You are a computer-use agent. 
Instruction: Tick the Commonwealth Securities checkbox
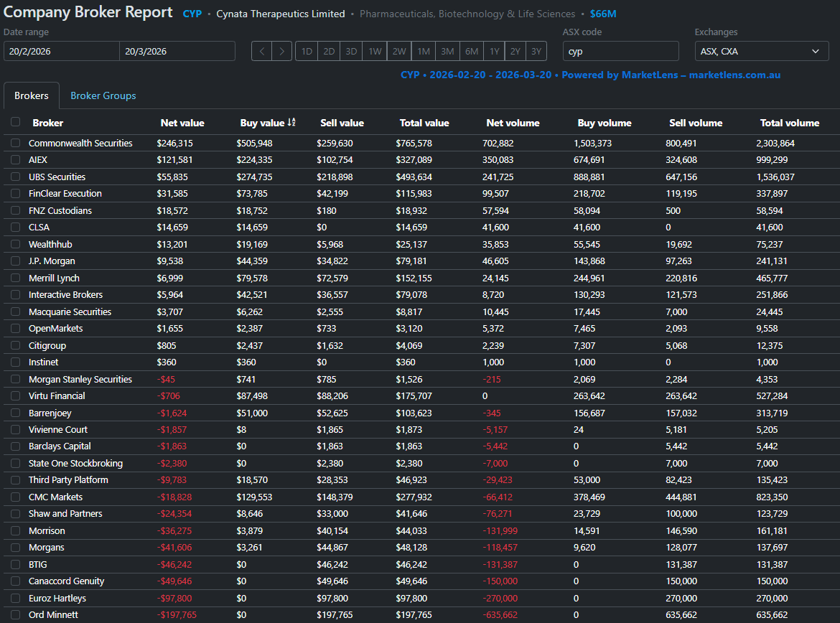(x=16, y=143)
